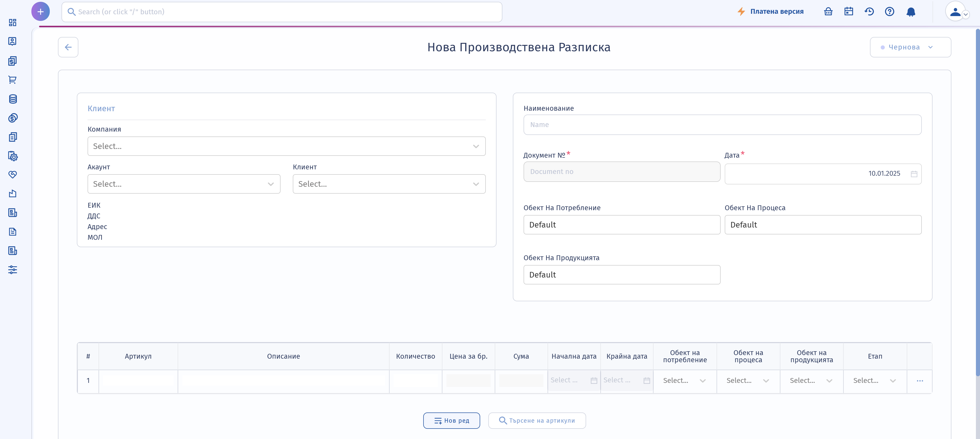The image size is (980, 439).
Task: Go back using the left arrow button
Action: point(68,47)
